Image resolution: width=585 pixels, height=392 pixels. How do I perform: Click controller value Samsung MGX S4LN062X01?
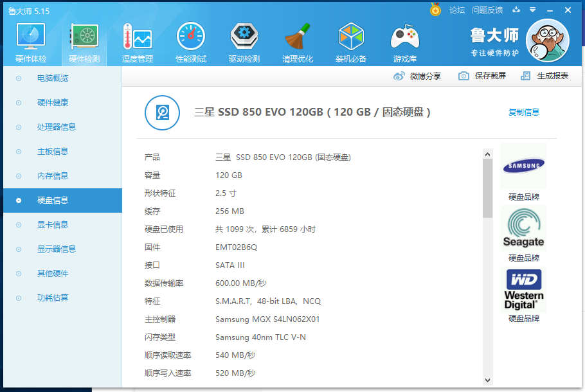(267, 319)
